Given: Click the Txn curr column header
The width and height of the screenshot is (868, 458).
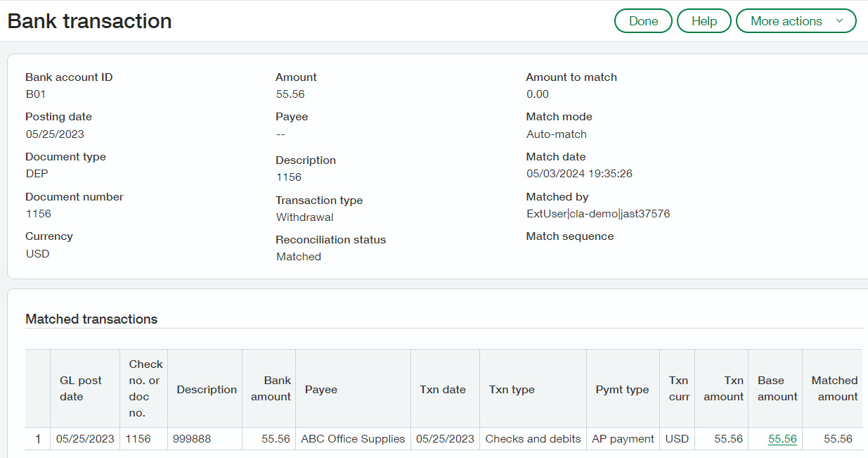Looking at the screenshot, I should 678,388.
